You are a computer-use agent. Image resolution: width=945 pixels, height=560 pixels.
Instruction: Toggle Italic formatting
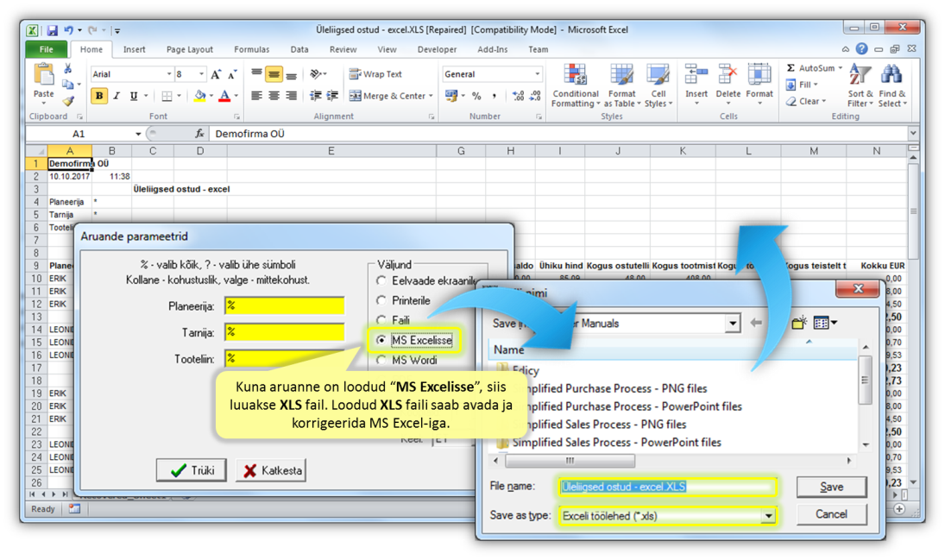tap(117, 96)
